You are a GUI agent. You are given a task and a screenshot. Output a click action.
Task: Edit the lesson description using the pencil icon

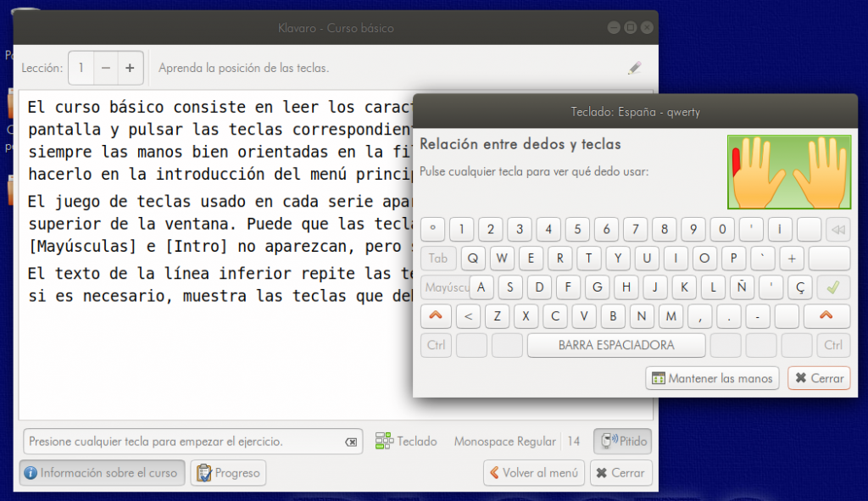pyautogui.click(x=634, y=67)
